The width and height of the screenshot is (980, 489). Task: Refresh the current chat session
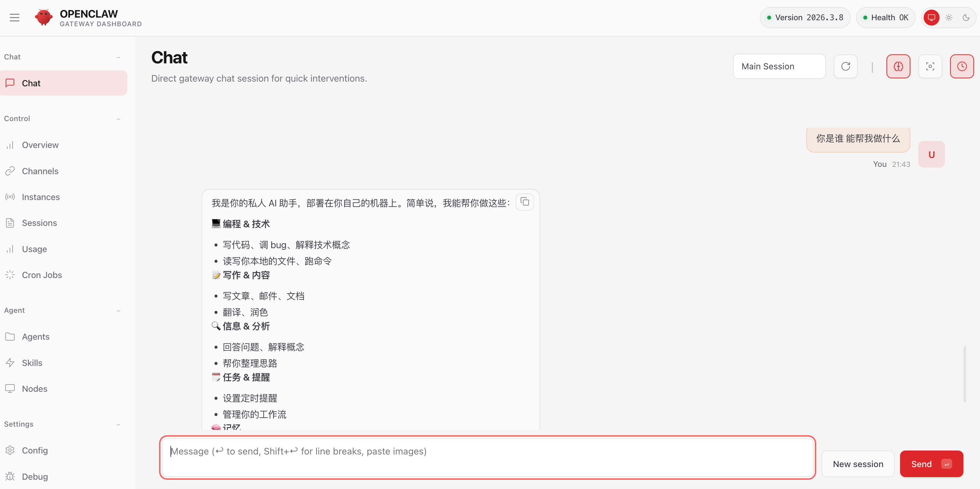coord(845,66)
